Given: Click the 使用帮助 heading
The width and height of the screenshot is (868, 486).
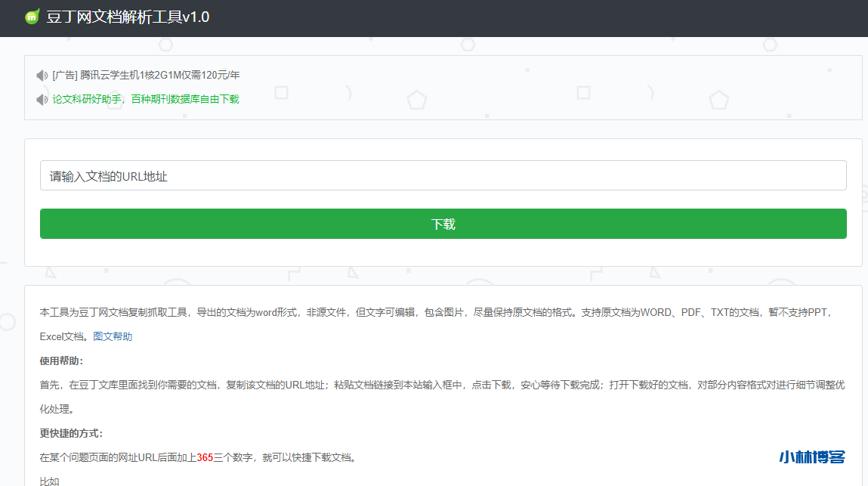Looking at the screenshot, I should pos(62,361).
